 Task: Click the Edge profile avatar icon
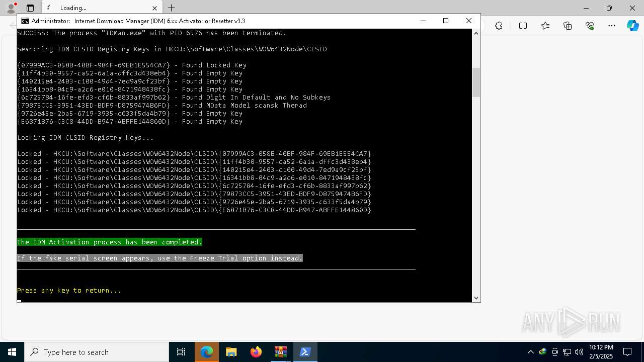click(x=11, y=8)
